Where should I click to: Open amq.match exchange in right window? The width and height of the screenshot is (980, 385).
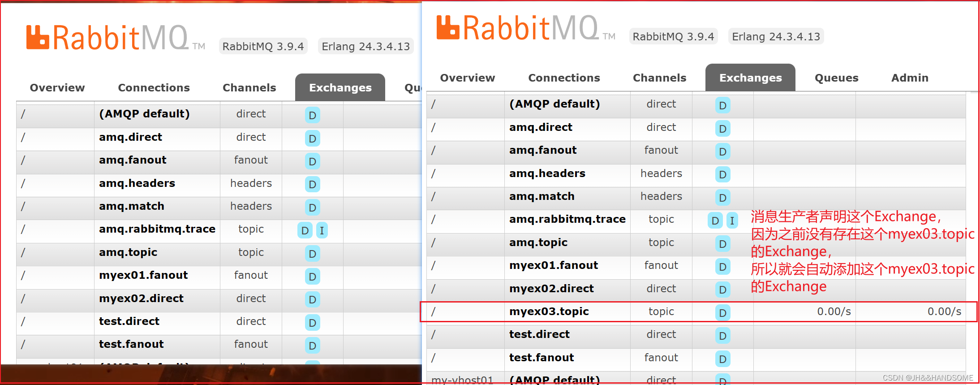542,196
